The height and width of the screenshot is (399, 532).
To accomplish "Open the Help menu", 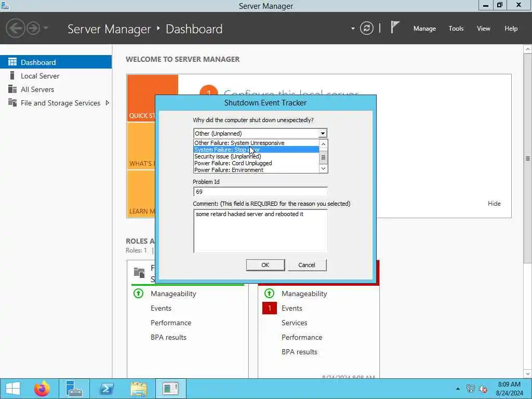I will pyautogui.click(x=511, y=29).
